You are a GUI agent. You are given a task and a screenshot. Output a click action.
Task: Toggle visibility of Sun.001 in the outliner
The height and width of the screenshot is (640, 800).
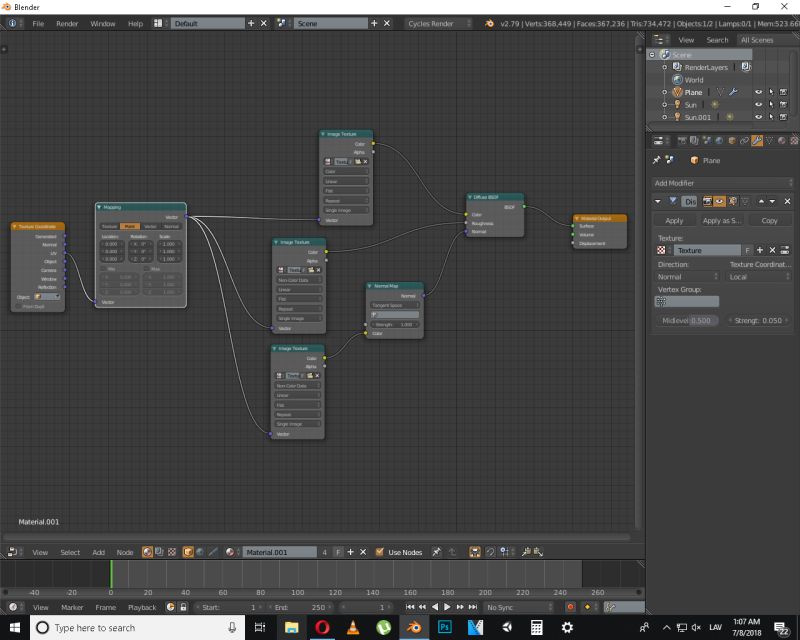pyautogui.click(x=758, y=116)
